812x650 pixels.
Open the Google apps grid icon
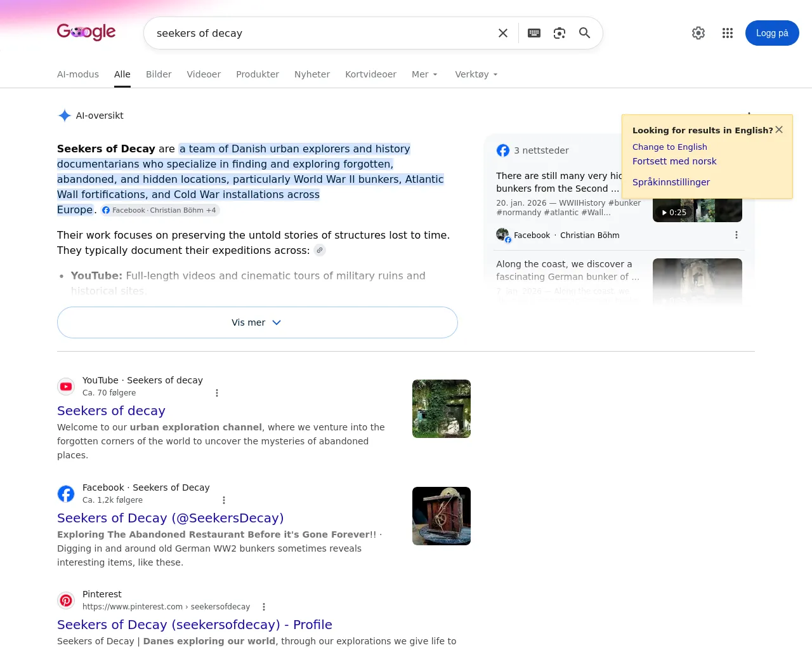coord(728,33)
